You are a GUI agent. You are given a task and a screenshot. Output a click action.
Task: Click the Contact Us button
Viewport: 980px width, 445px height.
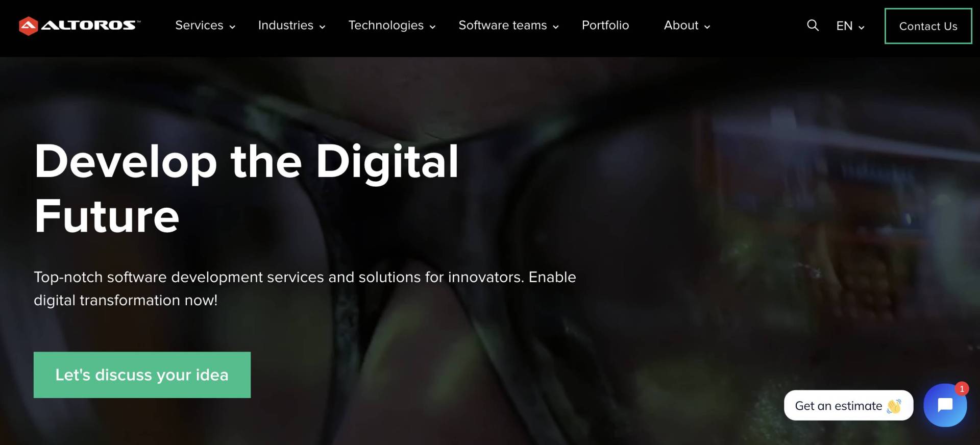928,26
